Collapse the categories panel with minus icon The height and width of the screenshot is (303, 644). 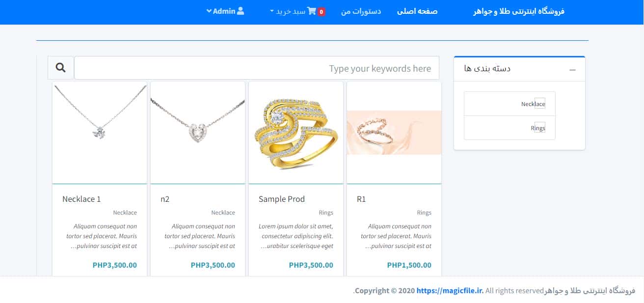click(x=572, y=70)
